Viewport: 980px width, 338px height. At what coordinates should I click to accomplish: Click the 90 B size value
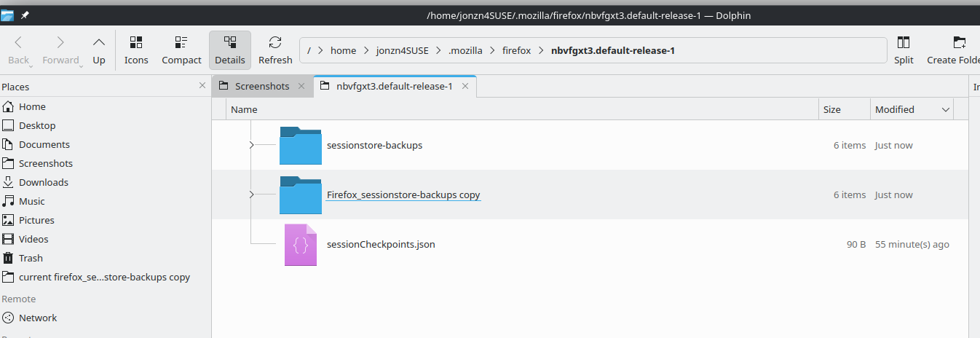pyautogui.click(x=856, y=244)
